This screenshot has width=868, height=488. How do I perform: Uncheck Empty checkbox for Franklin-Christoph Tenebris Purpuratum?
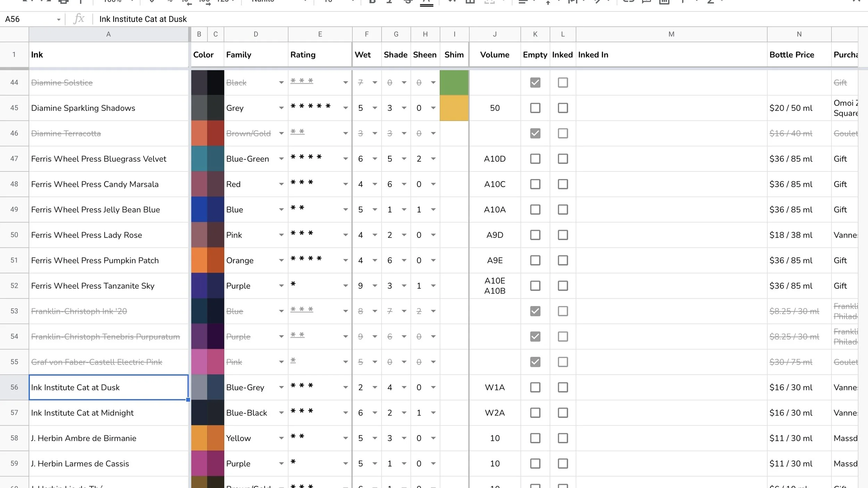click(x=535, y=336)
